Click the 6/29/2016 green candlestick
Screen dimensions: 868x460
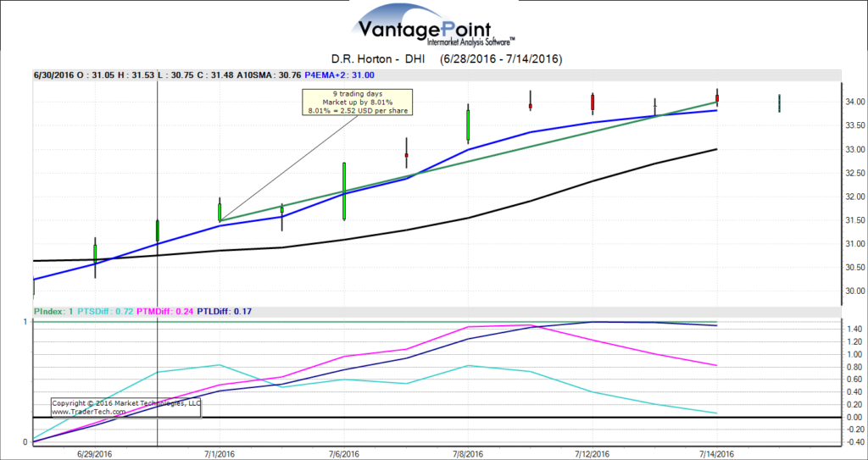(x=95, y=257)
